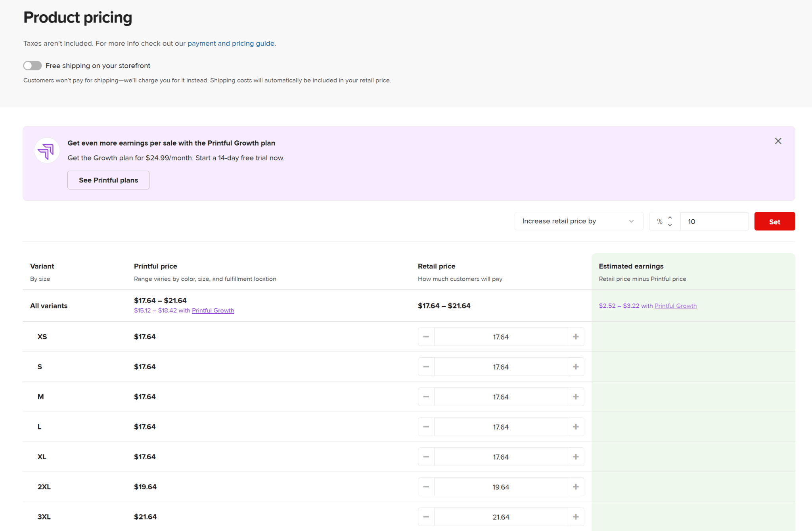The width and height of the screenshot is (812, 531).
Task: Toggle free shipping on your storefront
Action: pyautogui.click(x=33, y=65)
